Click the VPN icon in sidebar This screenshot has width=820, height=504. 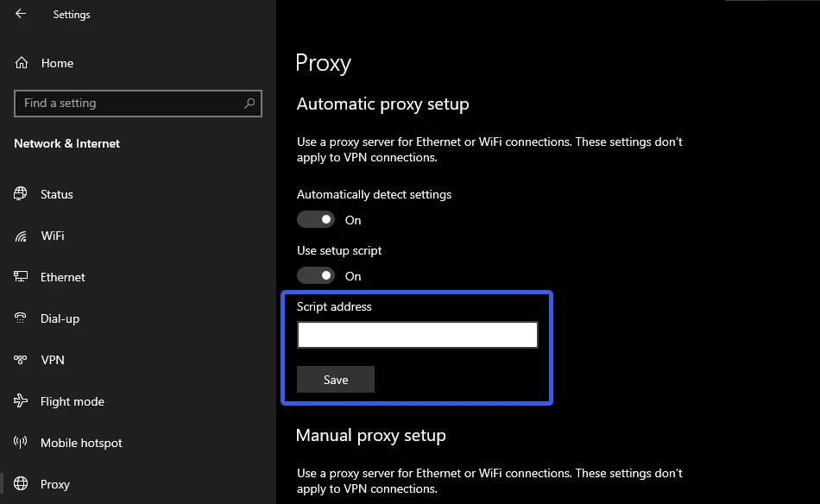pos(22,360)
